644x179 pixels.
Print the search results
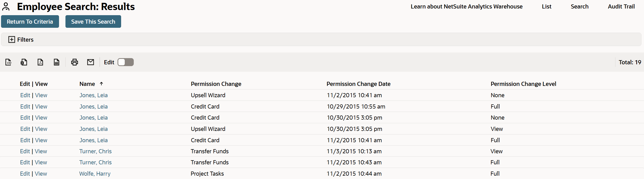coord(74,62)
